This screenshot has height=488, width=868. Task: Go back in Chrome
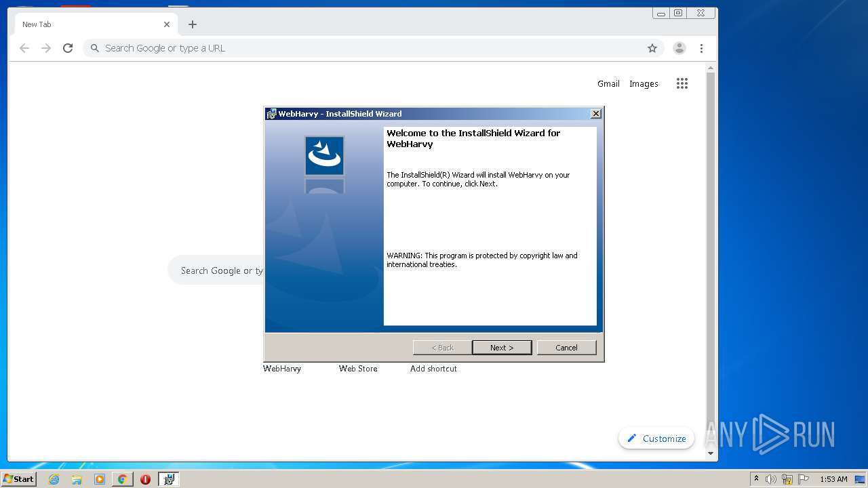[24, 48]
